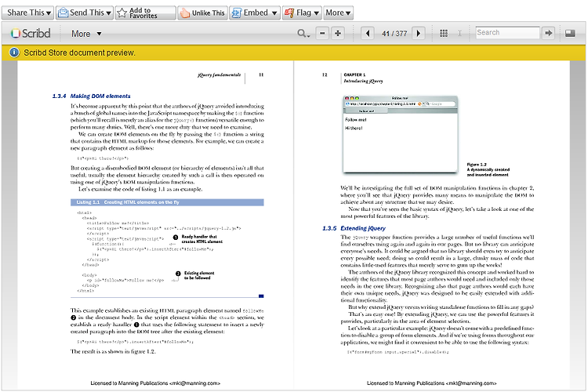This screenshot has width=588, height=392.
Task: Go to the previous page arrow
Action: (368, 34)
